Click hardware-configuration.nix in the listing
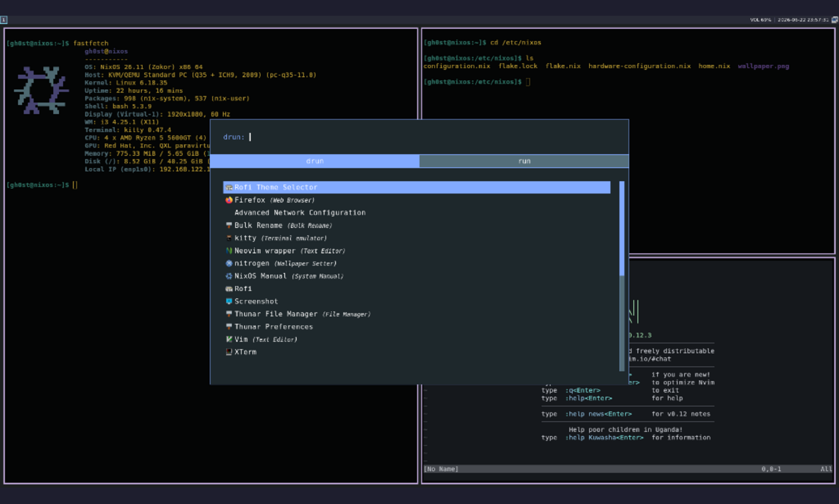The width and height of the screenshot is (839, 504). point(640,66)
